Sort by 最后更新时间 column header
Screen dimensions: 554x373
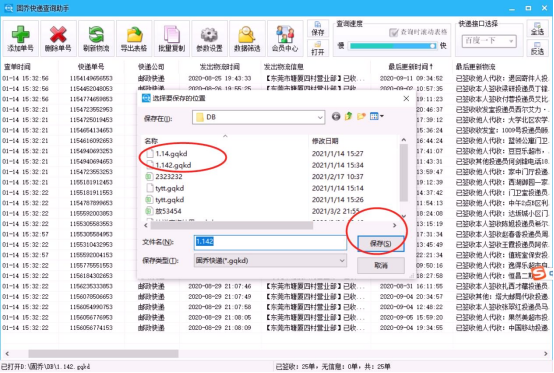(x=411, y=66)
